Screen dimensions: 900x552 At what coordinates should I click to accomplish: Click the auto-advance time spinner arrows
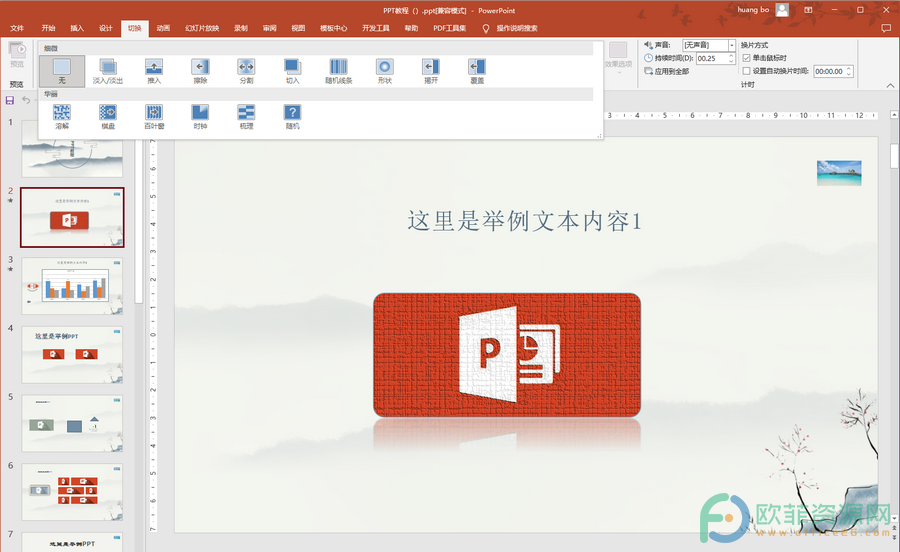(849, 71)
